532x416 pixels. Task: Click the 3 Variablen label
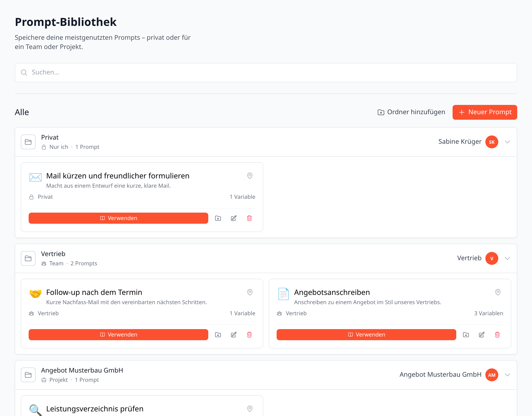488,313
